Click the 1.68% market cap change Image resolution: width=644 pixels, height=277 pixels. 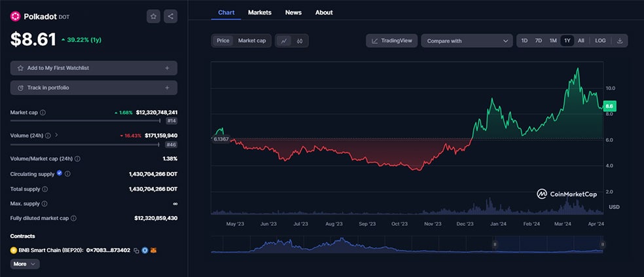point(123,112)
